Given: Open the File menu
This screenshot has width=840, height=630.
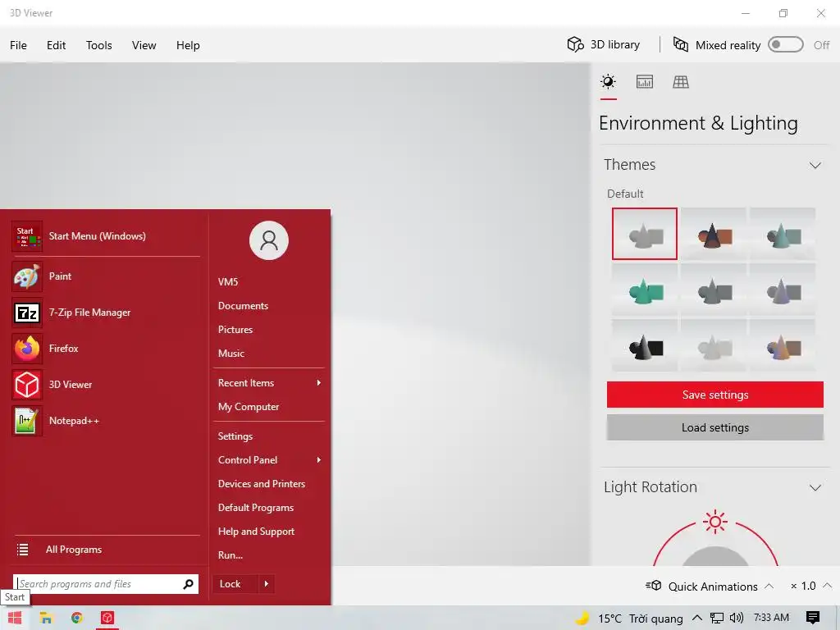Looking at the screenshot, I should pos(18,45).
